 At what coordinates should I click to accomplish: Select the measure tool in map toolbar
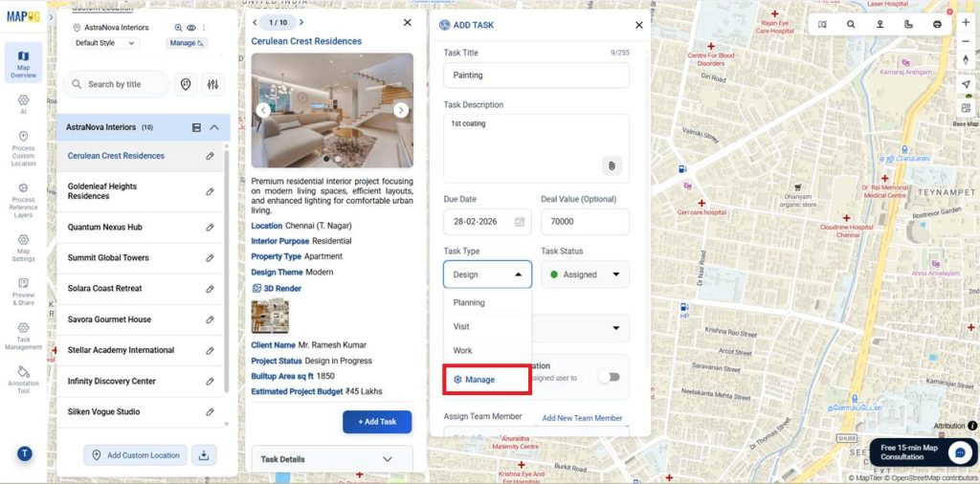(x=909, y=24)
